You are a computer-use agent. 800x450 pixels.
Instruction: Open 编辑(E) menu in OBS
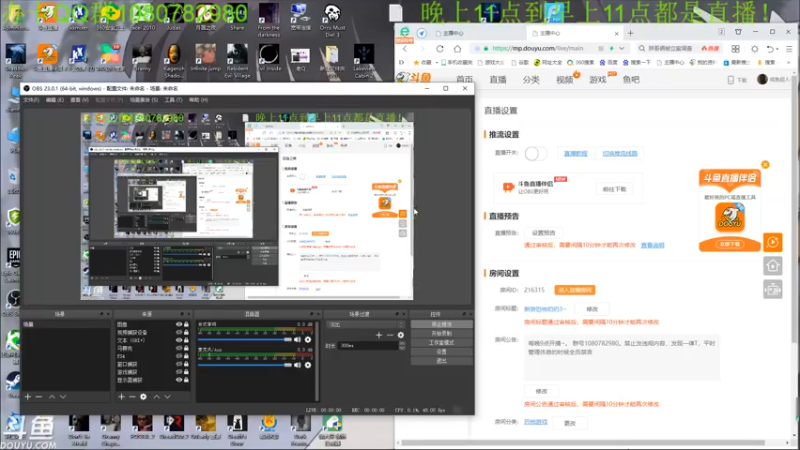tap(55, 100)
